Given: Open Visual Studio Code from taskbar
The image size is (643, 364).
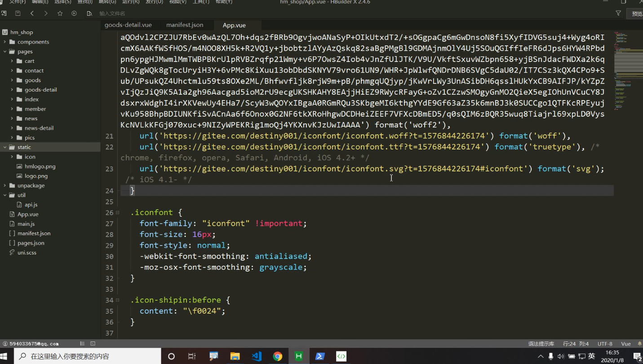Looking at the screenshot, I should tap(257, 356).
